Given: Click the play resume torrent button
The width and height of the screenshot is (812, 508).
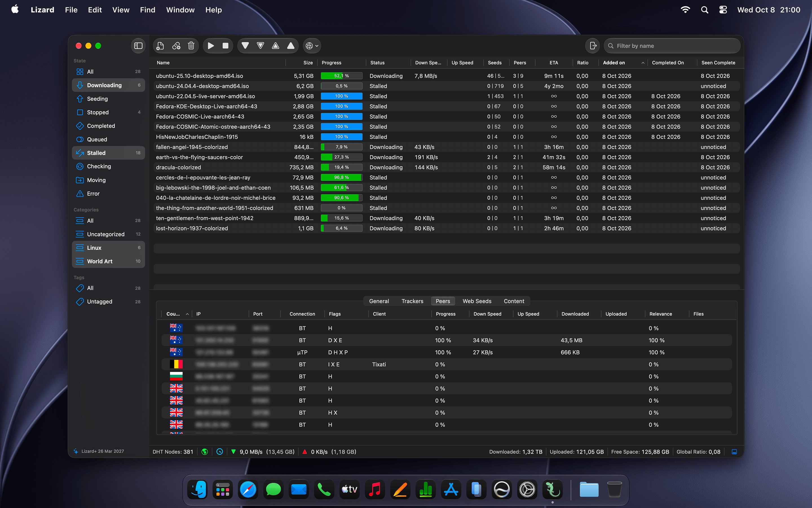Looking at the screenshot, I should (x=211, y=46).
